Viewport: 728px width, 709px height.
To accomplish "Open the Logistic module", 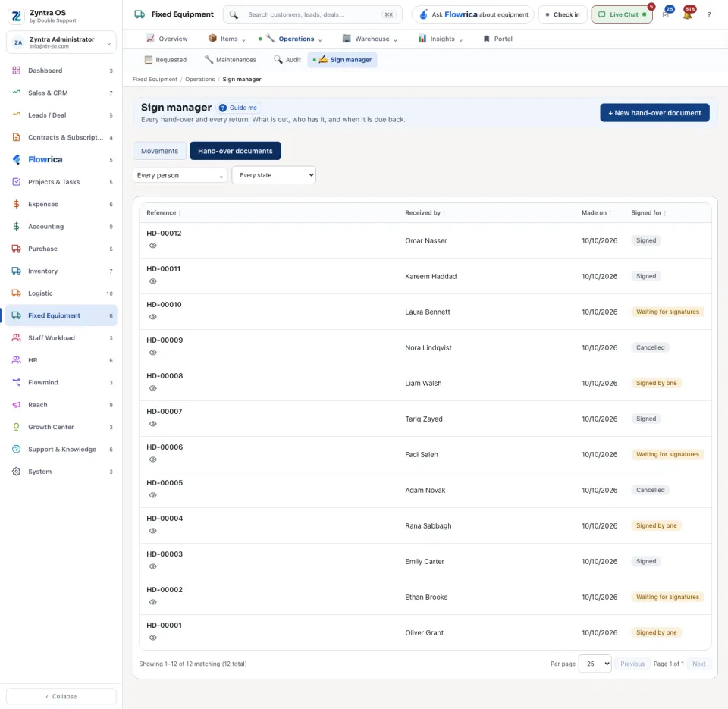I will click(x=61, y=293).
